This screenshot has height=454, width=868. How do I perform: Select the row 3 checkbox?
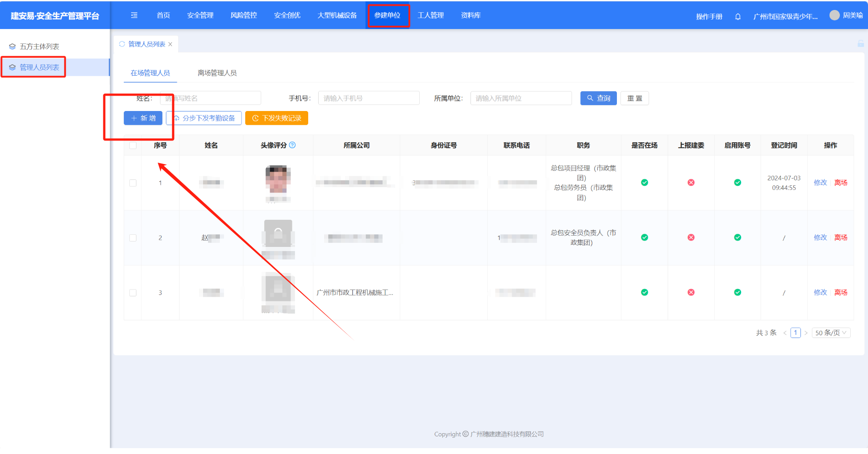pyautogui.click(x=133, y=293)
